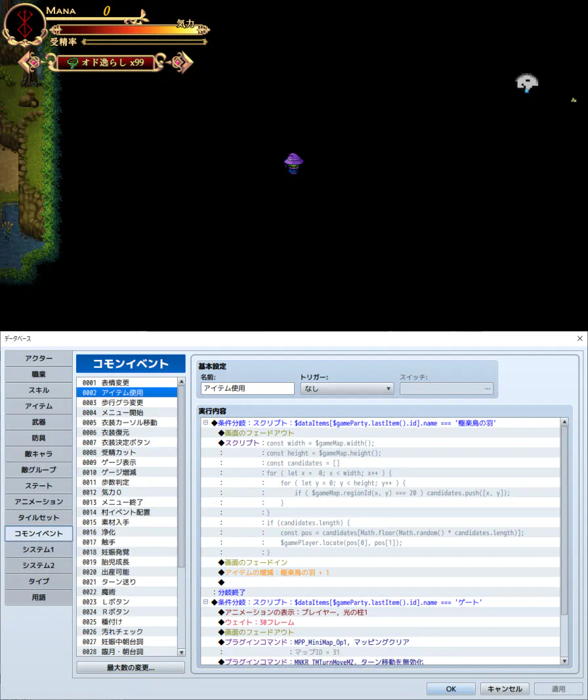This screenshot has height=700, width=588.
Task: Go to the タイプ tab
Action: pyautogui.click(x=39, y=581)
